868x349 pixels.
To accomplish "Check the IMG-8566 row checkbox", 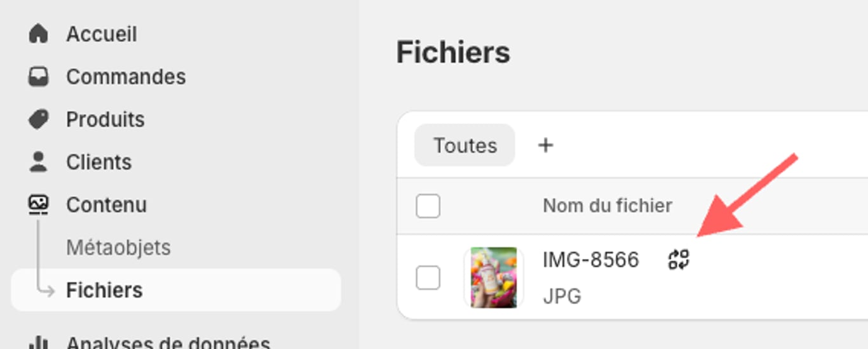I will tap(428, 277).
